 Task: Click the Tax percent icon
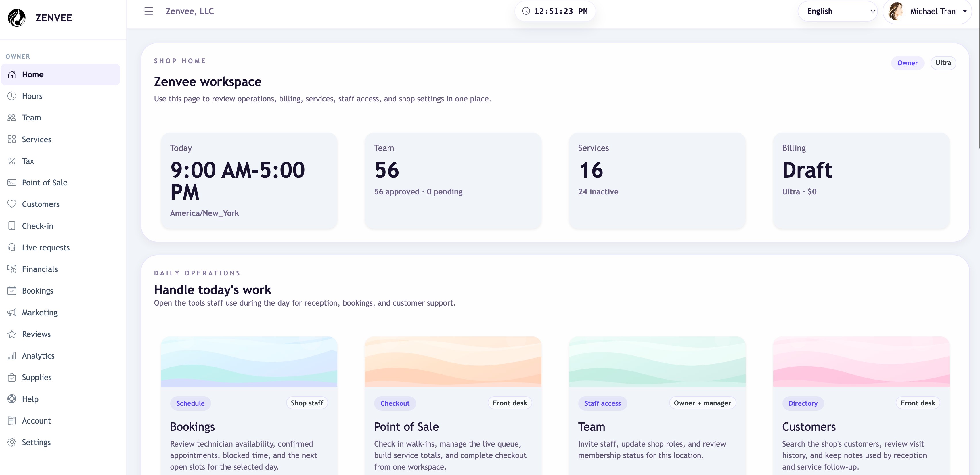(x=12, y=161)
